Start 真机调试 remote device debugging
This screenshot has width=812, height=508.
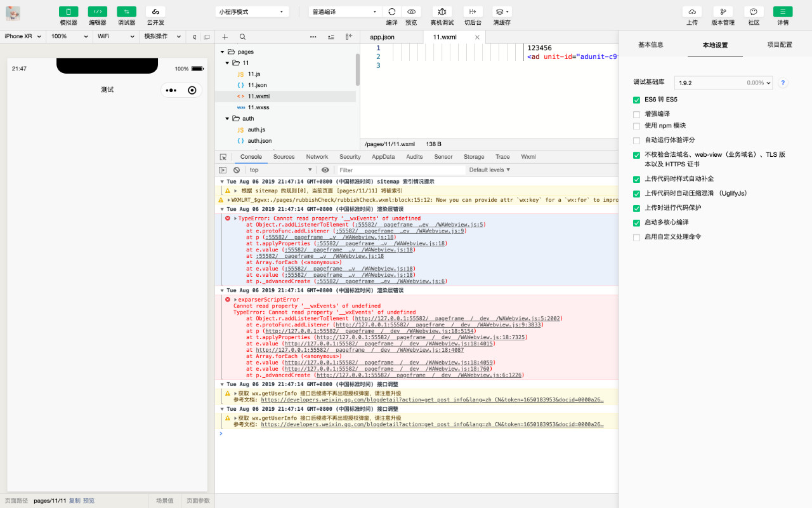442,11
